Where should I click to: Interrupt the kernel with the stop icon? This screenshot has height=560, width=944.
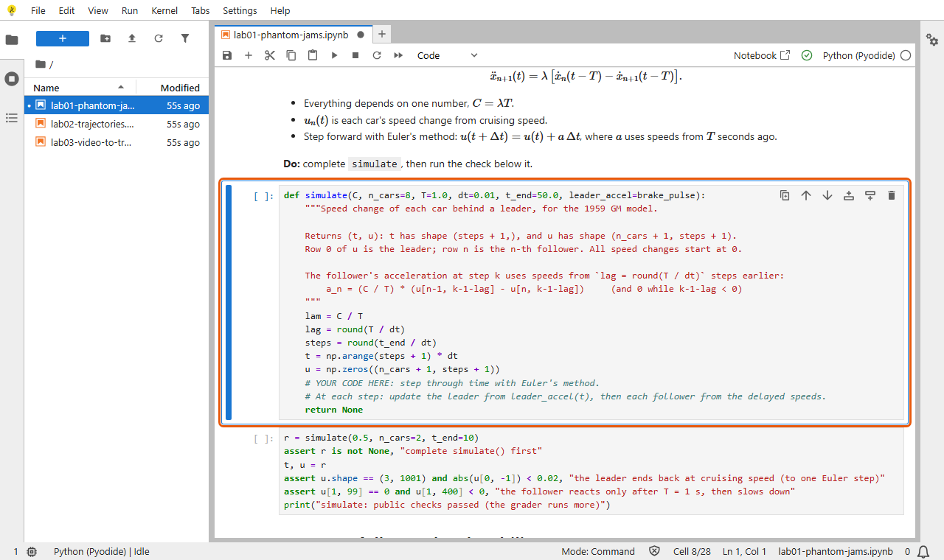tap(355, 55)
